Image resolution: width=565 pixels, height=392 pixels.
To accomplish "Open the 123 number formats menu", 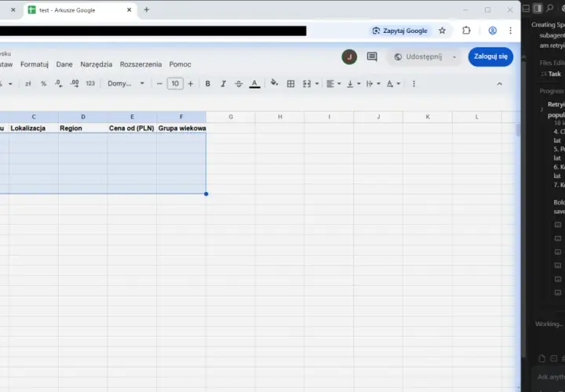I will click(90, 84).
